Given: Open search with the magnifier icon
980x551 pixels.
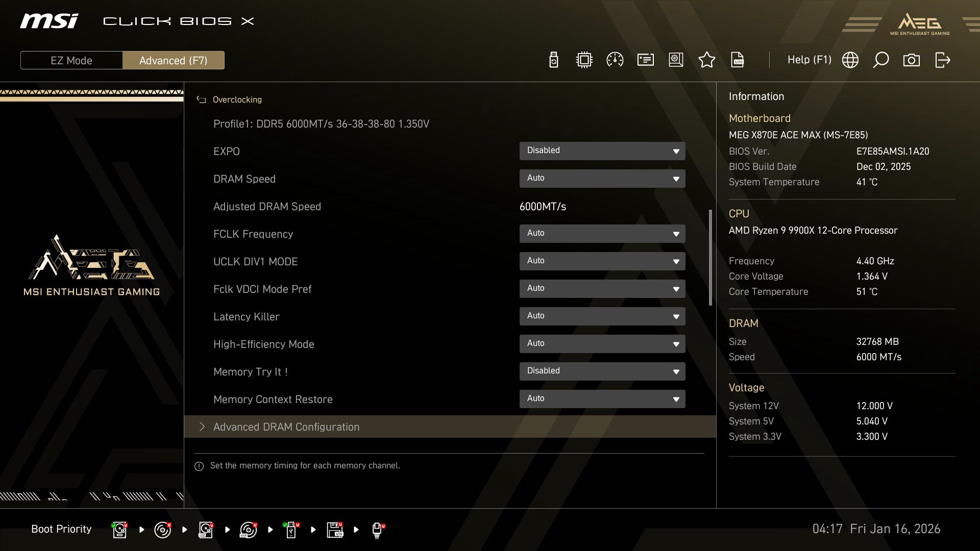Looking at the screenshot, I should [x=880, y=60].
